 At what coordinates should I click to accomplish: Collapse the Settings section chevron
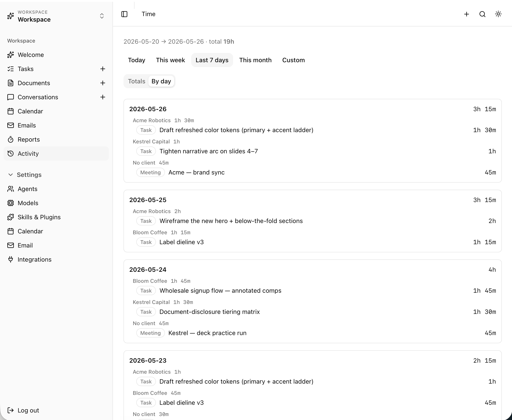tap(10, 175)
